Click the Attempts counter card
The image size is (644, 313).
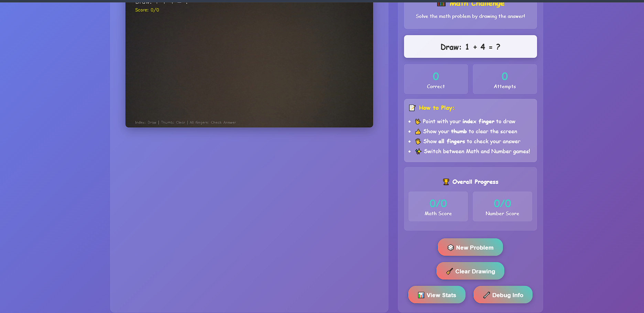click(505, 79)
